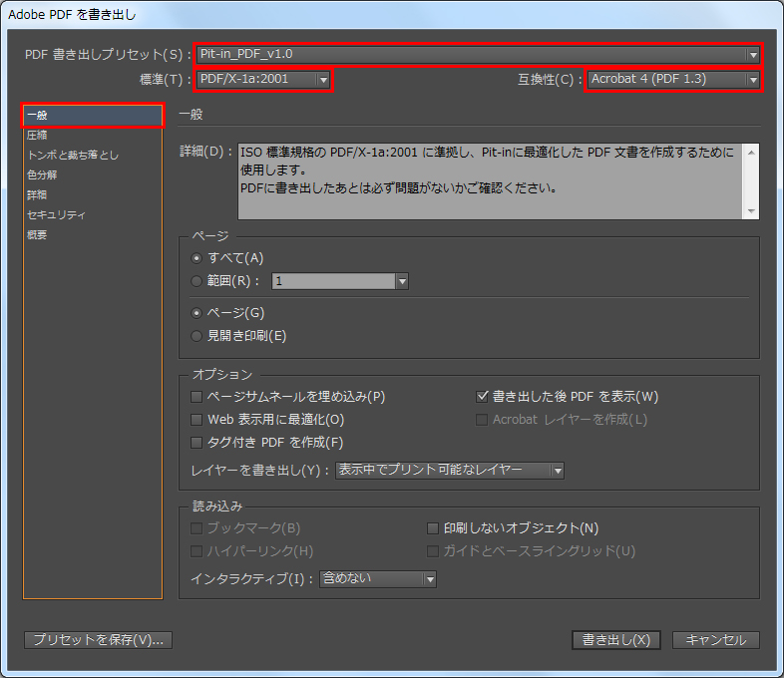
Task: Show the 概要 summary category
Action: click(37, 234)
